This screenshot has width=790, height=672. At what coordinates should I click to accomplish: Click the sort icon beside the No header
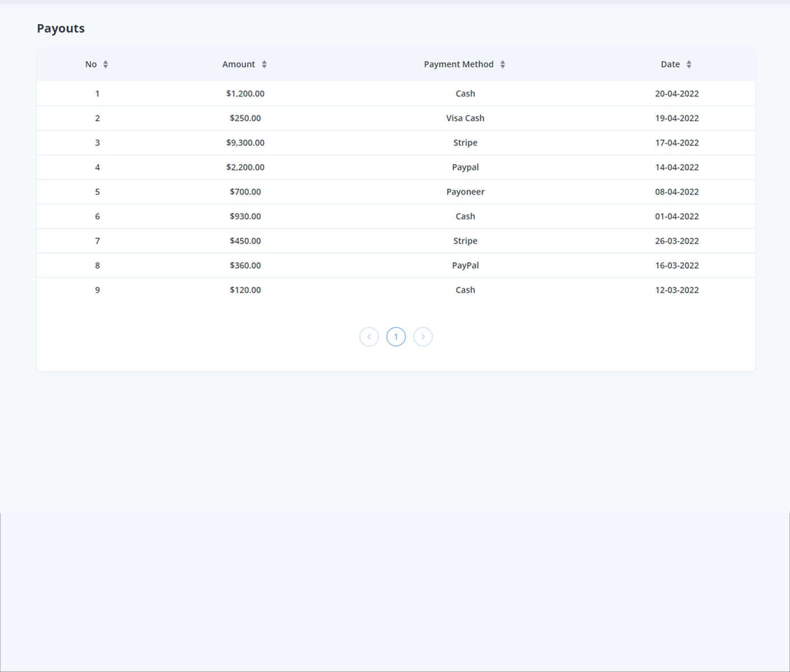coord(105,64)
